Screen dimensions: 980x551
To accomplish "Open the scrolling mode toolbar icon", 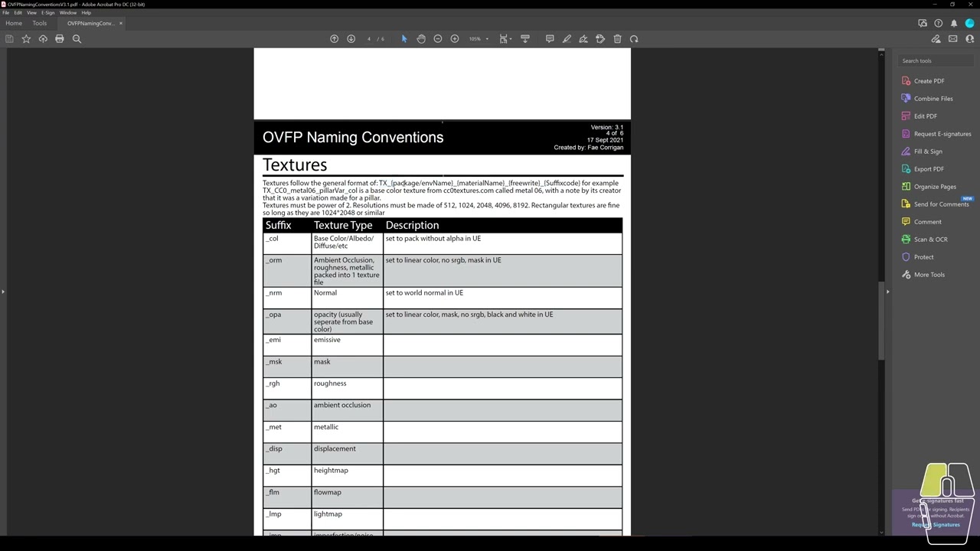I will pos(525,39).
